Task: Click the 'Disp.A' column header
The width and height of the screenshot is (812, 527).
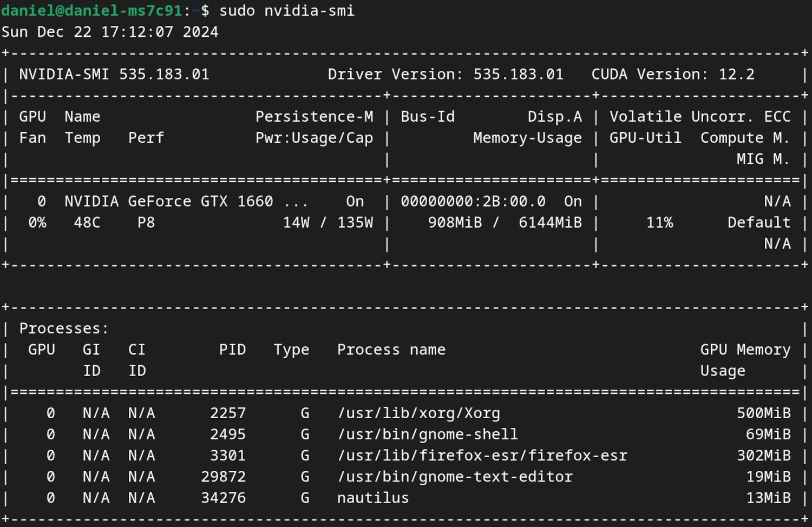Action: coord(555,117)
